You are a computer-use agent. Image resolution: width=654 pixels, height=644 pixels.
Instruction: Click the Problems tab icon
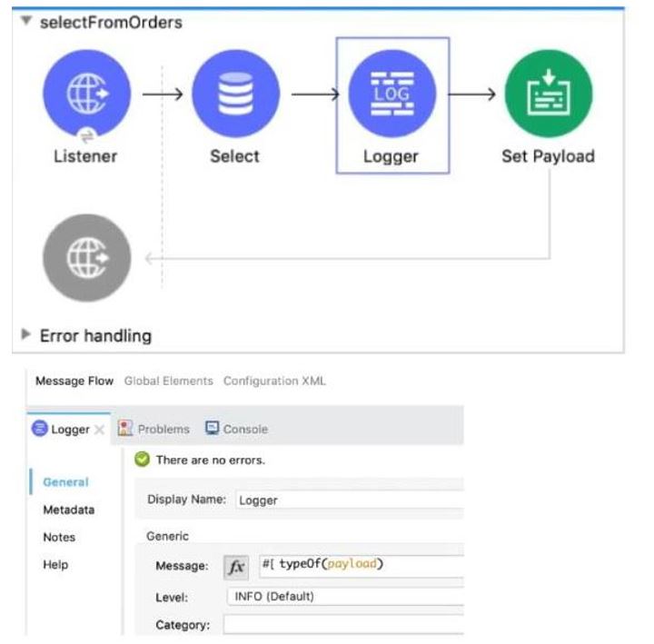(125, 429)
